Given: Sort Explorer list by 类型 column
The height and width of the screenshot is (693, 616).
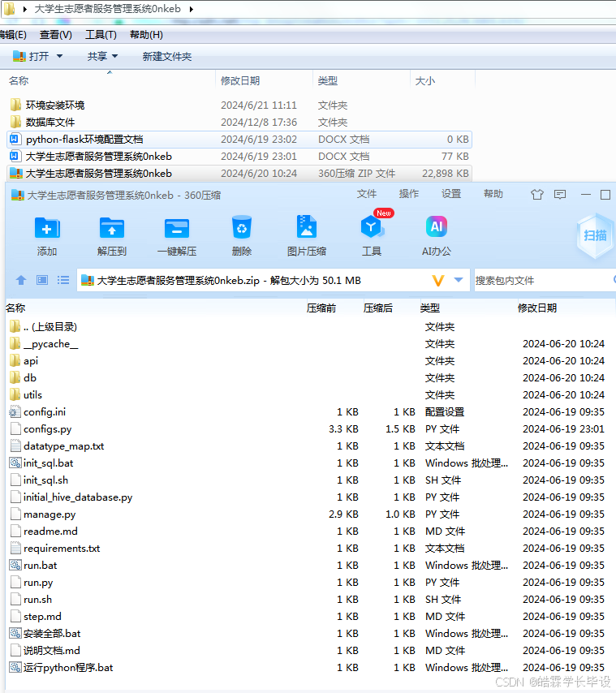Looking at the screenshot, I should click(328, 81).
